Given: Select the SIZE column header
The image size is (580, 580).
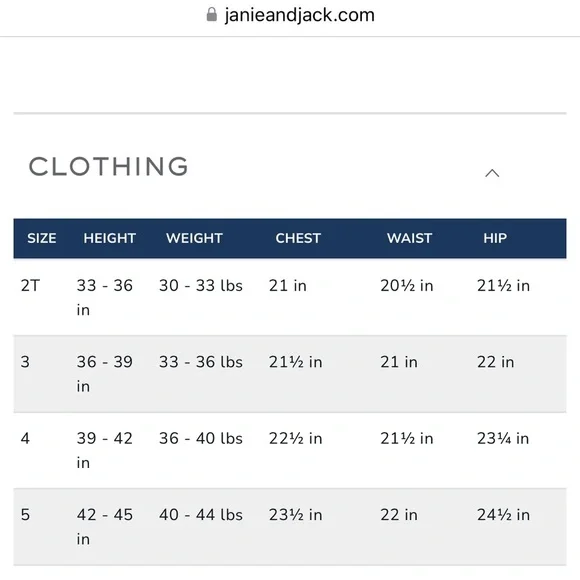Looking at the screenshot, I should (x=42, y=238).
